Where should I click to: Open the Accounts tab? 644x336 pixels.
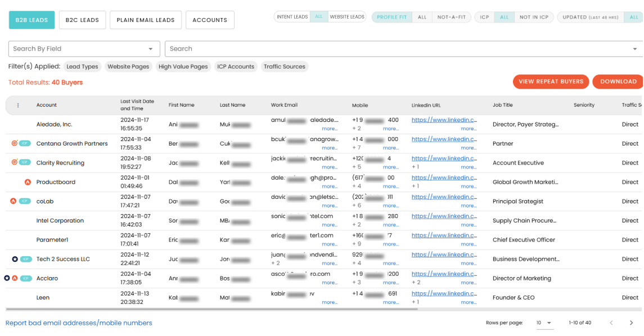(x=210, y=20)
